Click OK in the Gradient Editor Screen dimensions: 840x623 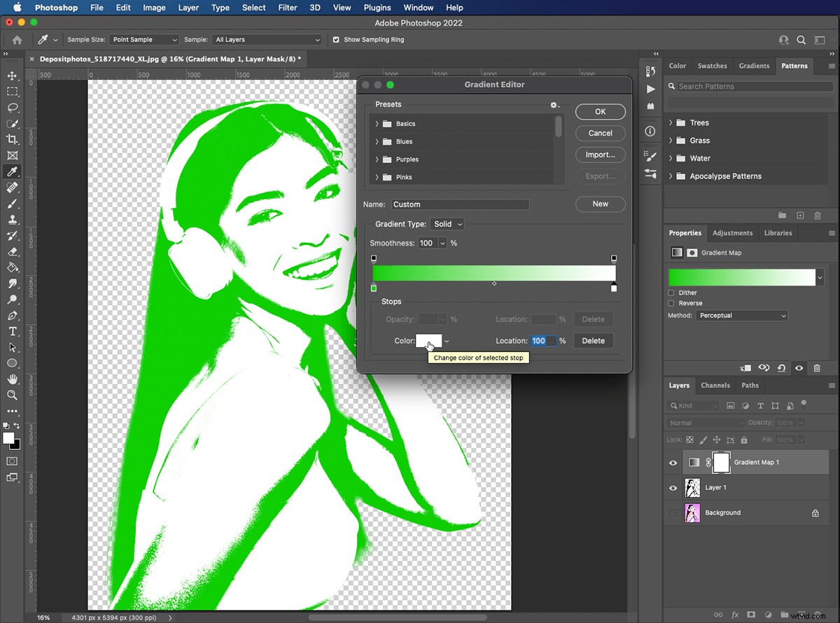coord(600,111)
